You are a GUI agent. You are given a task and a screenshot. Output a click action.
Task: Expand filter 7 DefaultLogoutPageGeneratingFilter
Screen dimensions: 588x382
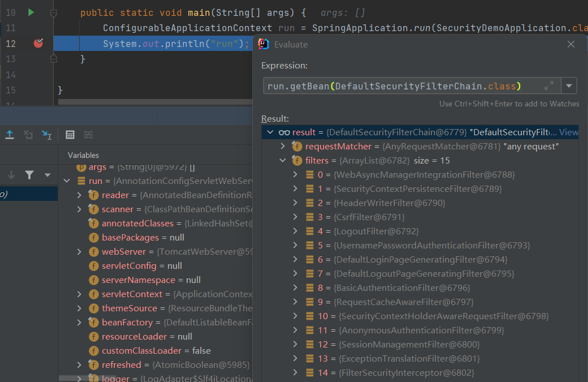click(295, 273)
